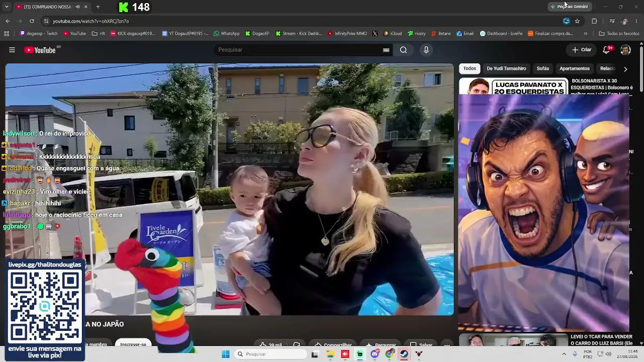
Task: Open the BOLSONARISTA X 30 ESQUERDISTAS video title
Action: [601, 86]
